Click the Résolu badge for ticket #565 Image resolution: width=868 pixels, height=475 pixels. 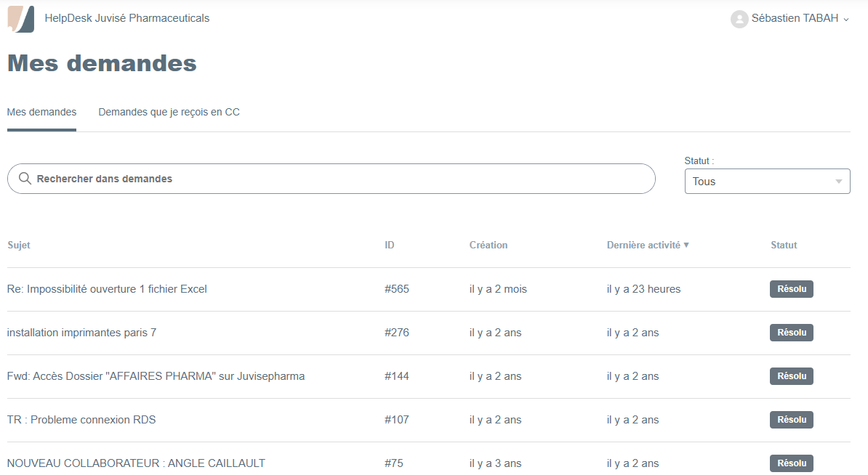click(x=791, y=289)
